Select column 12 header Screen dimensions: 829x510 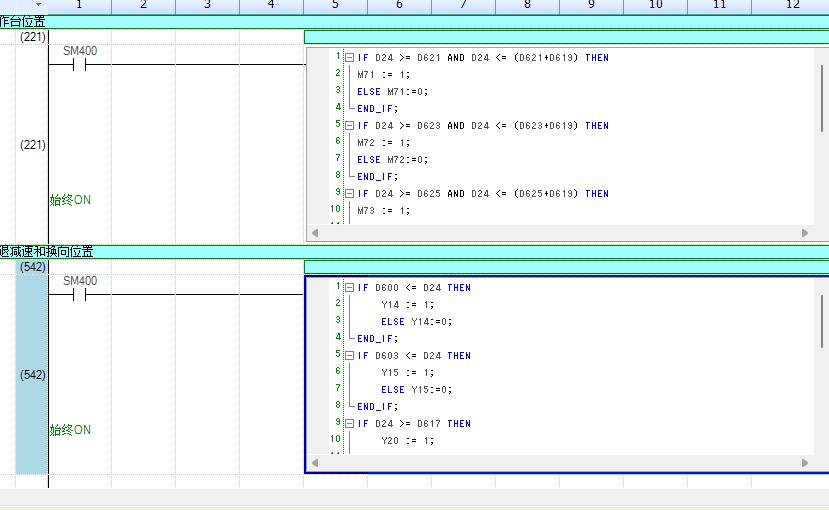click(x=792, y=6)
